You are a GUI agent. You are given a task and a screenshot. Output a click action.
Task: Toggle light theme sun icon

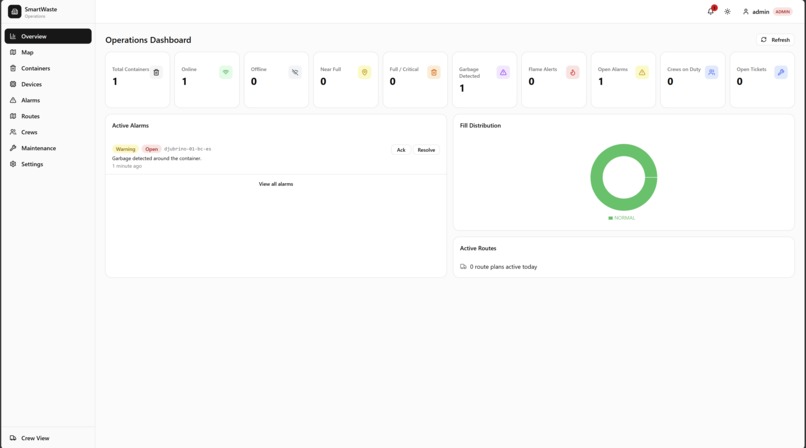point(727,11)
